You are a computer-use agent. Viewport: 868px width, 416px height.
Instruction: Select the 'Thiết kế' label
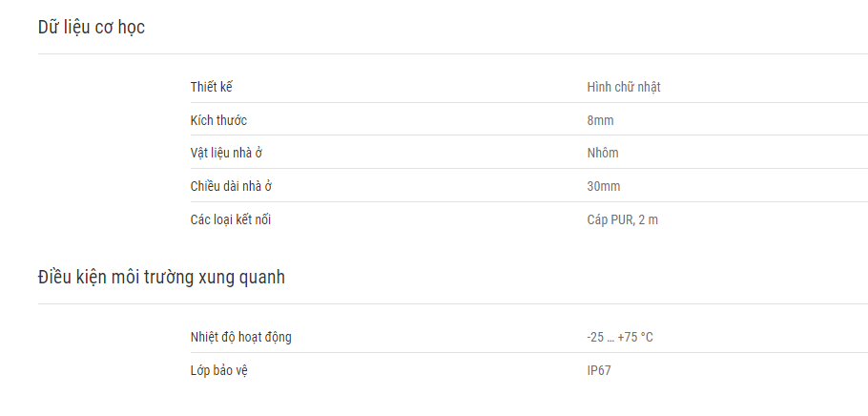[x=212, y=87]
